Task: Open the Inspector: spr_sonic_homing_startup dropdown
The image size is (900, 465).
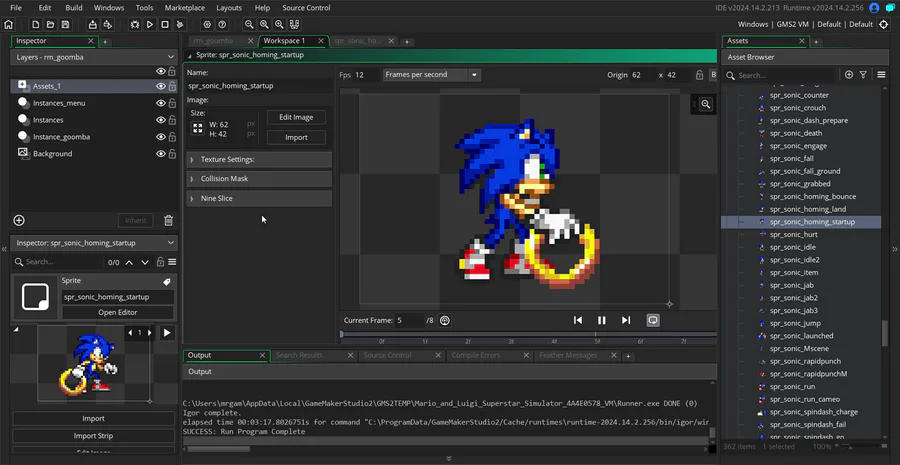Action: 94,243
